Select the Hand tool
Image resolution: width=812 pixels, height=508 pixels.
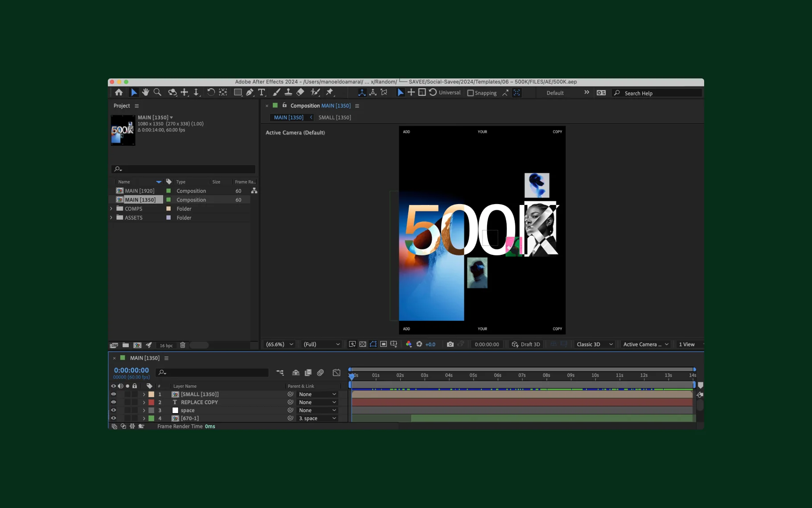pyautogui.click(x=145, y=92)
